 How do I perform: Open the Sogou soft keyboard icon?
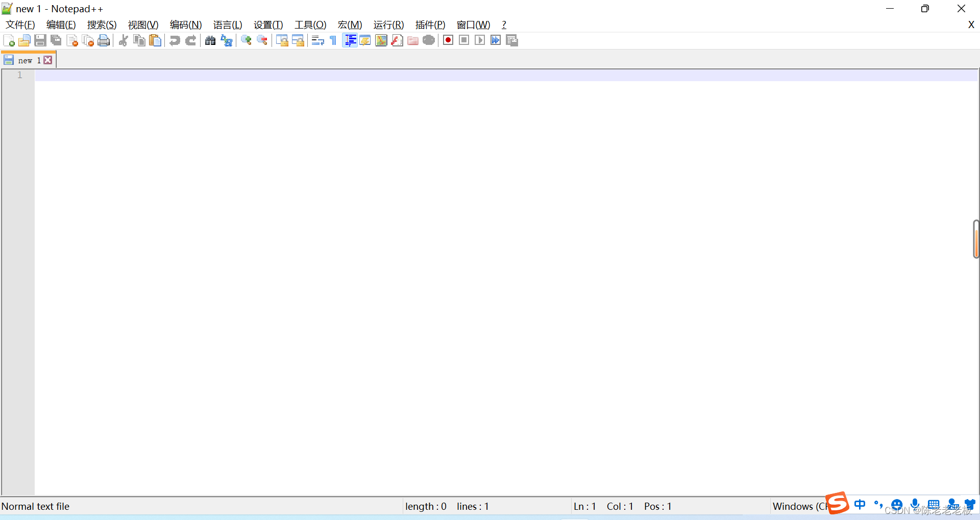[934, 505]
